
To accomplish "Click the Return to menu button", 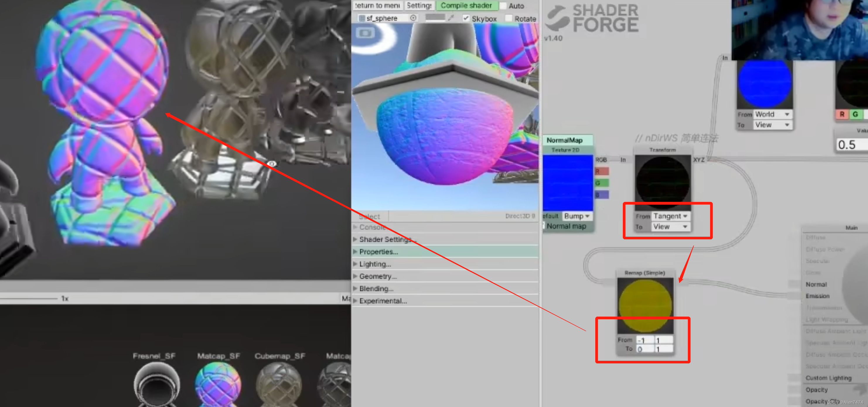I will coord(377,5).
